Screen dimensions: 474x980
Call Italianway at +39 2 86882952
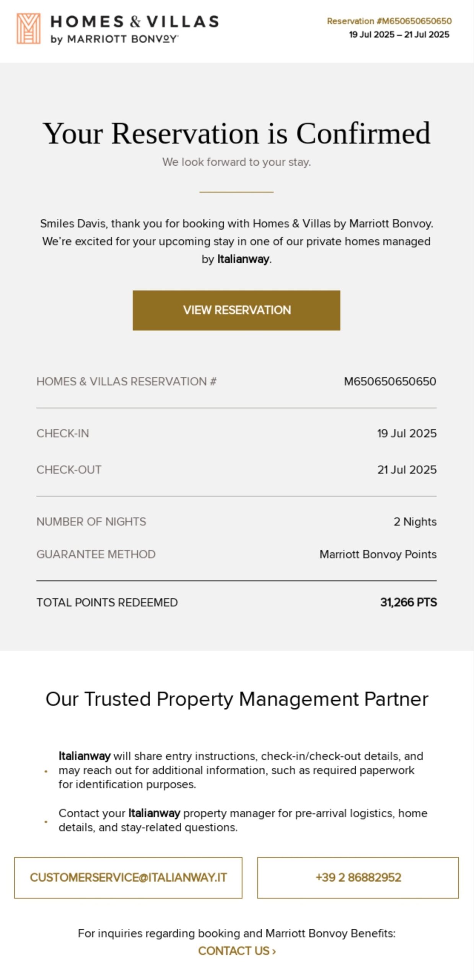[358, 878]
